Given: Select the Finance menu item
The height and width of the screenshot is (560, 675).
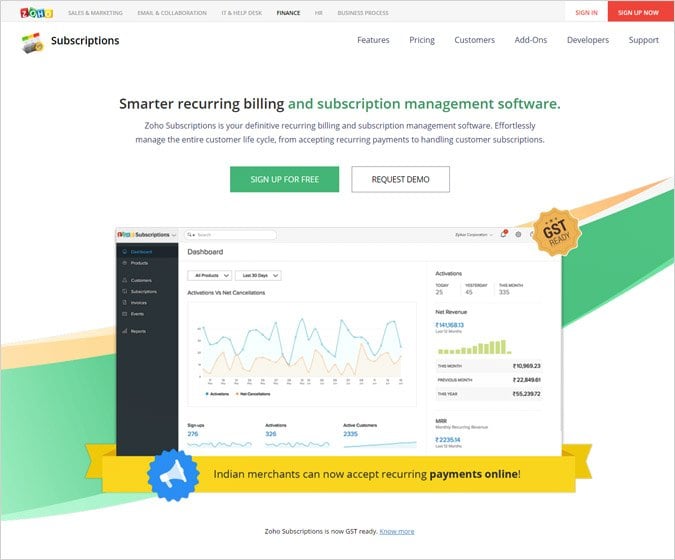Looking at the screenshot, I should 288,13.
